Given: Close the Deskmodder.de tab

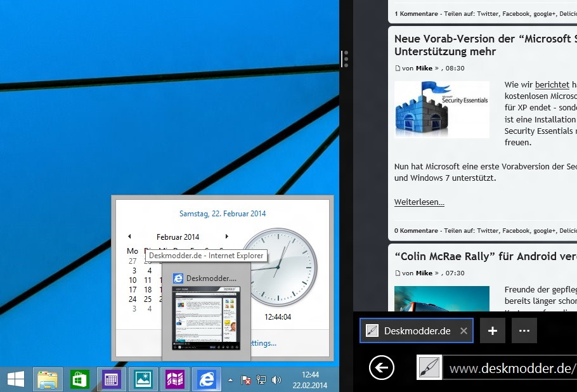Looking at the screenshot, I should pyautogui.click(x=464, y=331).
